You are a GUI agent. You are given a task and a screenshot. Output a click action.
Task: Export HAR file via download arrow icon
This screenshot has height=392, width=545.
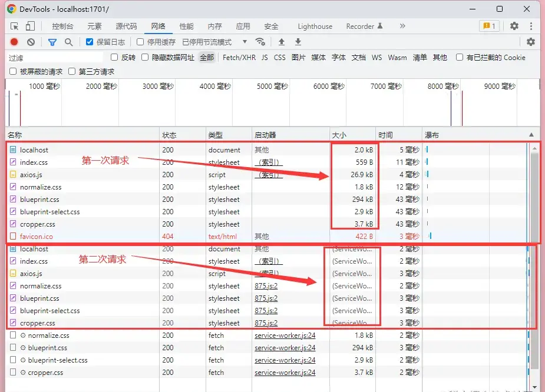pyautogui.click(x=297, y=42)
